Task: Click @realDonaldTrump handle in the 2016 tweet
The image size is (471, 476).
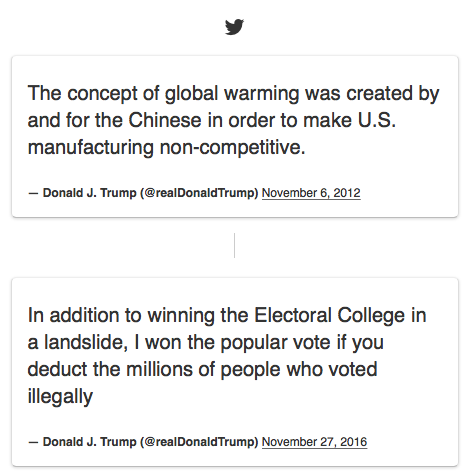Action: point(199,442)
